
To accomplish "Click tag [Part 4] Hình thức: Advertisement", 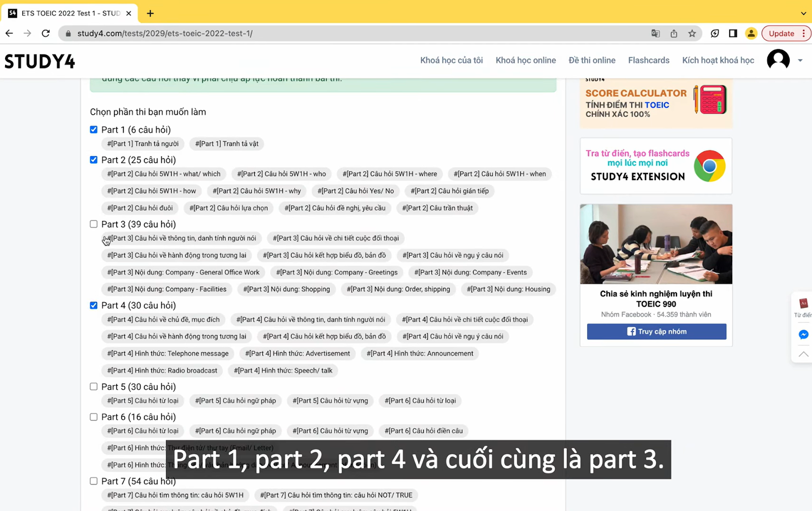I will pyautogui.click(x=298, y=354).
